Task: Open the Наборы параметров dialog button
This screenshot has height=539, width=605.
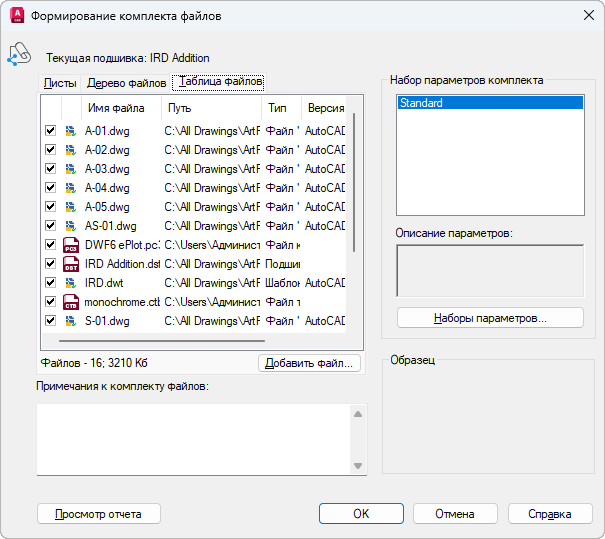Action: coord(490,318)
